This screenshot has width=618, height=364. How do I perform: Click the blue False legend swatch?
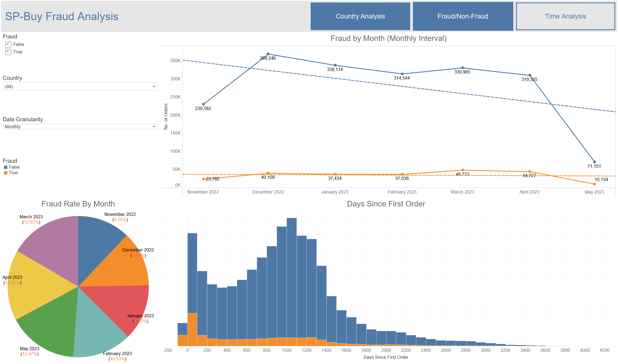pos(6,167)
